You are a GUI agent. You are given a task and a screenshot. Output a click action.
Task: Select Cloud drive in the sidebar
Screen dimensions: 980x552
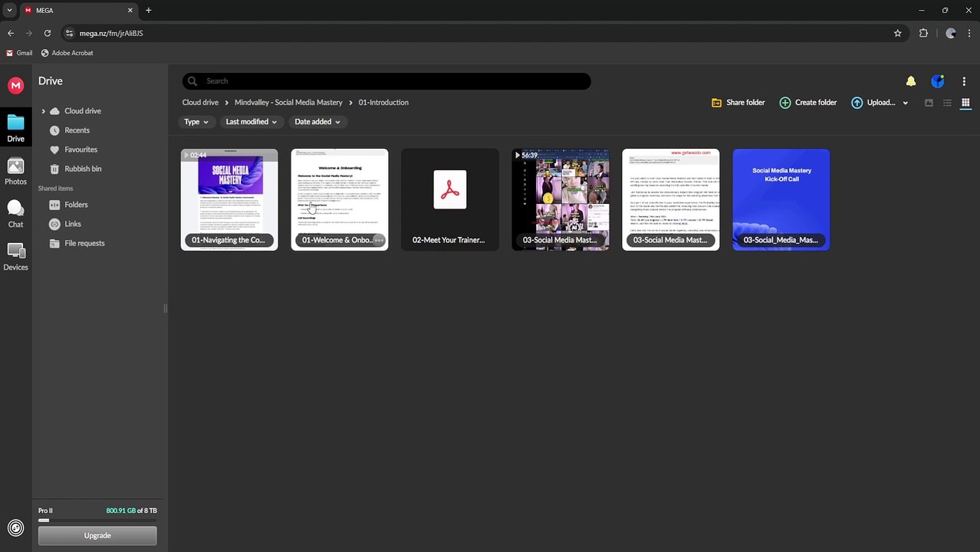point(83,111)
